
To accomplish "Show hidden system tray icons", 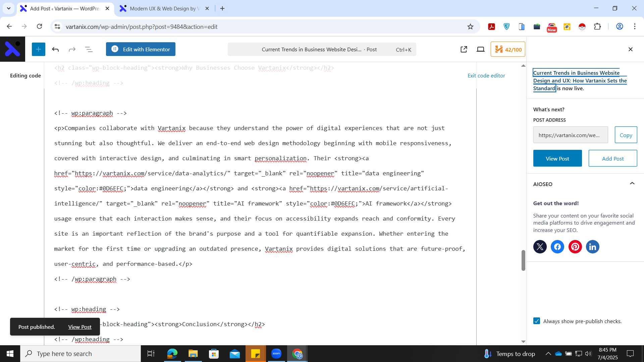I will tap(548, 354).
